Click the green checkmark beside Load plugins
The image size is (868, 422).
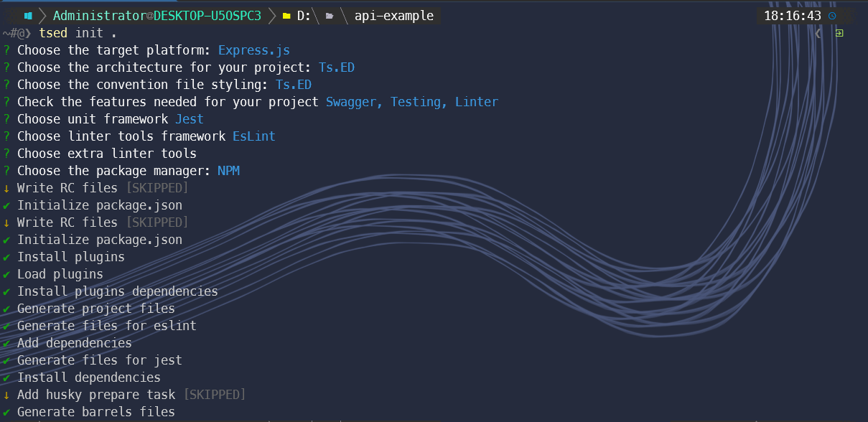(x=6, y=274)
